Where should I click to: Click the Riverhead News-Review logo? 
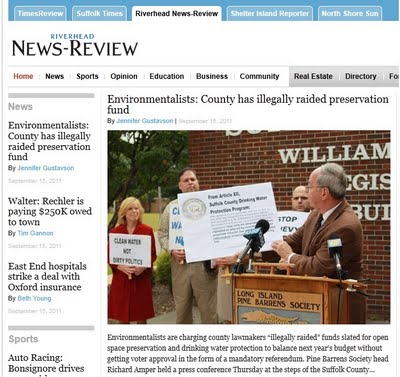click(75, 45)
